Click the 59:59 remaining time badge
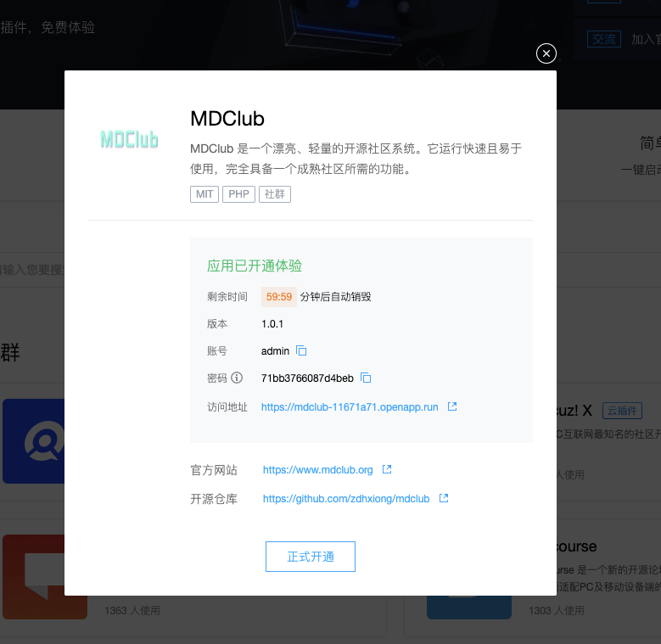 [x=279, y=297]
